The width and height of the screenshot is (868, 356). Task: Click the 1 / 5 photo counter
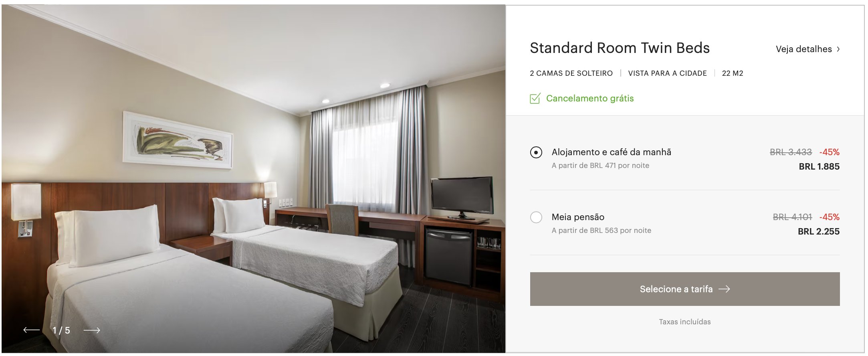tap(61, 330)
